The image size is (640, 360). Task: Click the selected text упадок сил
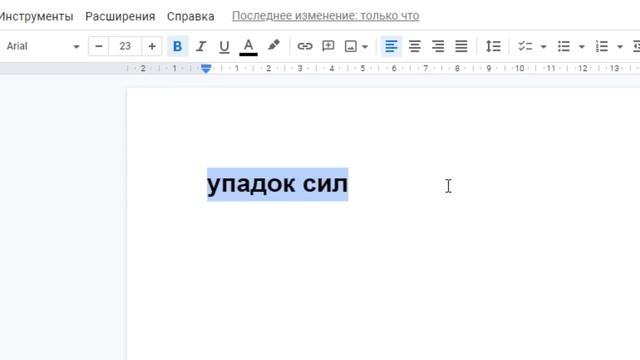278,184
